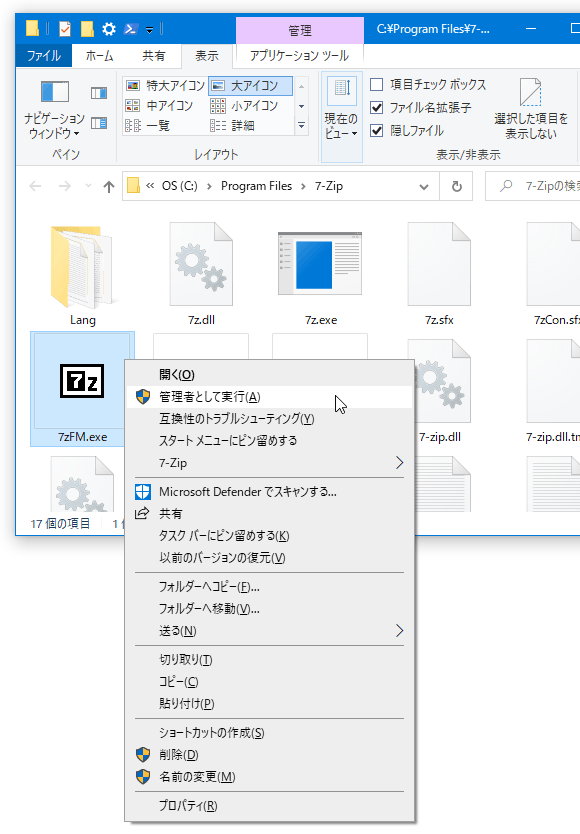Click the back navigation arrow
Viewport: 580px width, 834px height.
[x=35, y=186]
